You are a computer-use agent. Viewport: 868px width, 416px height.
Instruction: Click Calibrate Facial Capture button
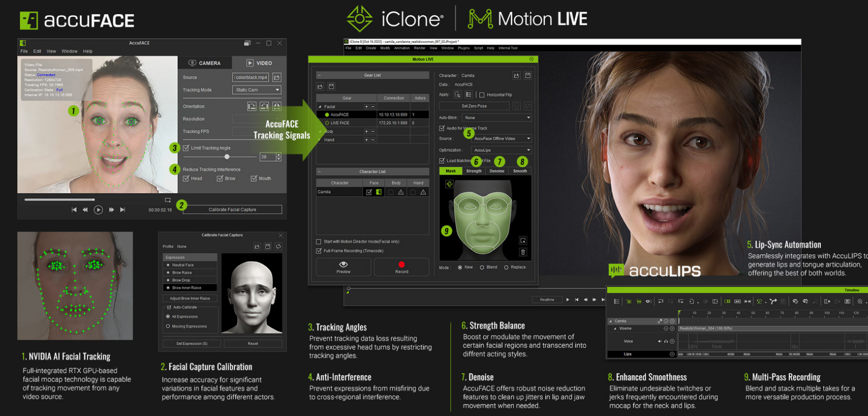pyautogui.click(x=232, y=209)
